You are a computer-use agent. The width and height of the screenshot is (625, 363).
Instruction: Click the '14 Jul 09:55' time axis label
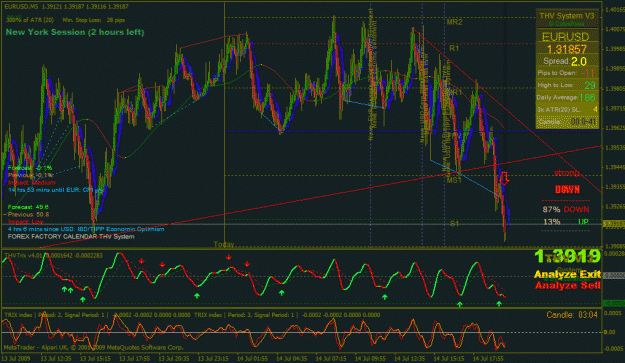[370, 358]
